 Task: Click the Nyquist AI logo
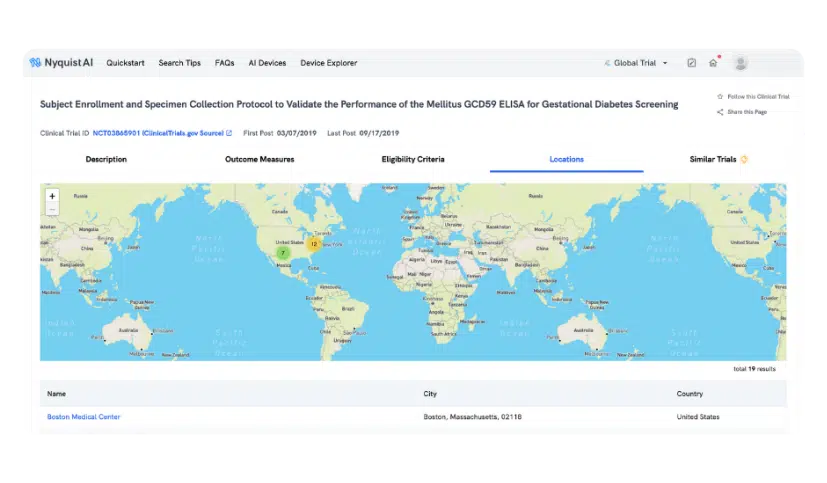(x=61, y=63)
